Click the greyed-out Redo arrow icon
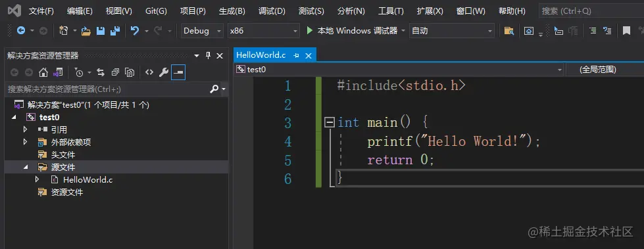This screenshot has width=644, height=249. coord(158,30)
